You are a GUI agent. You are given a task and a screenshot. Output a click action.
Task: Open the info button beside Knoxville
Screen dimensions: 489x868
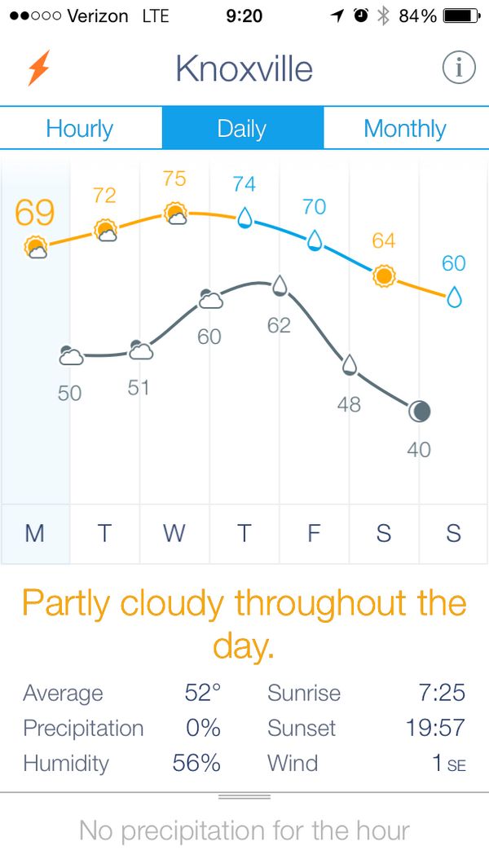coord(458,68)
